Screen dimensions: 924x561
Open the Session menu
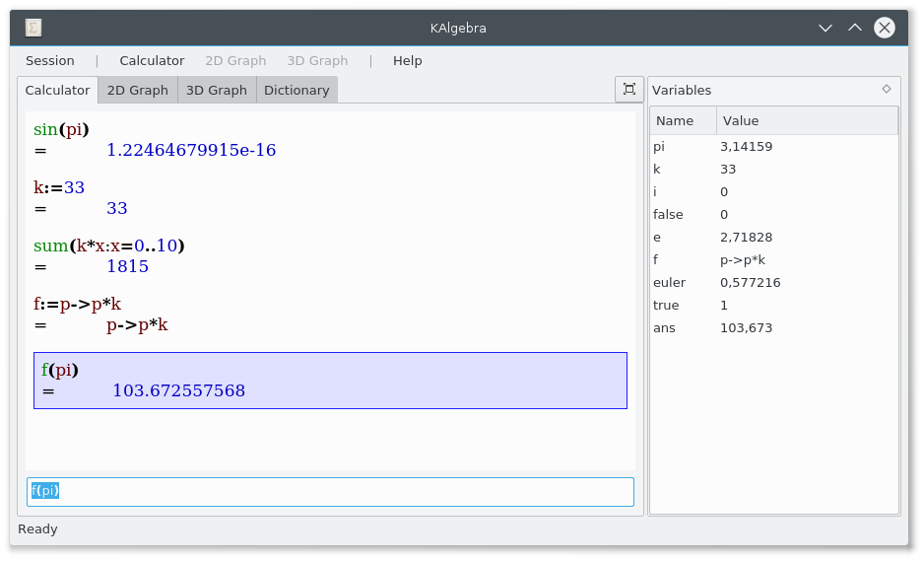pos(50,60)
